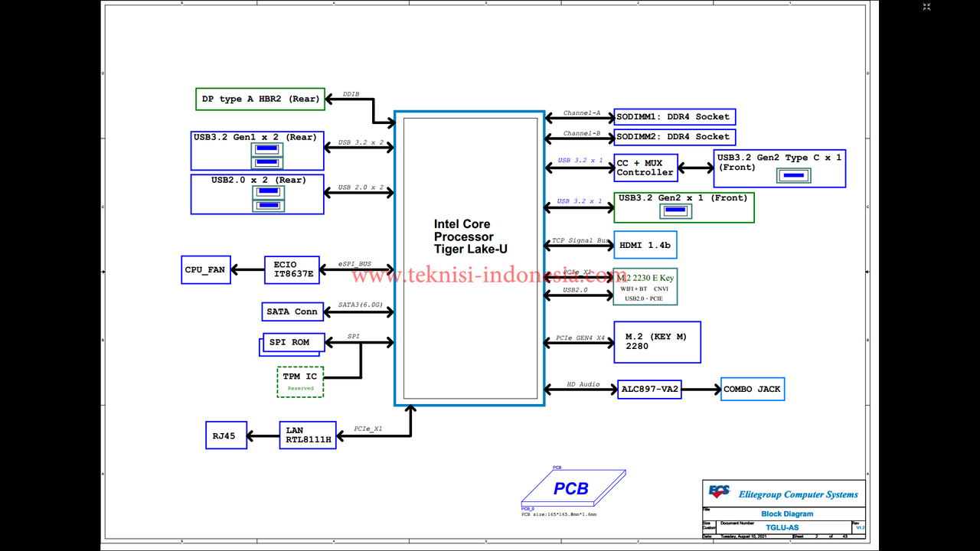Select 'SODIMM1: DDR4 Socket' block

(675, 117)
